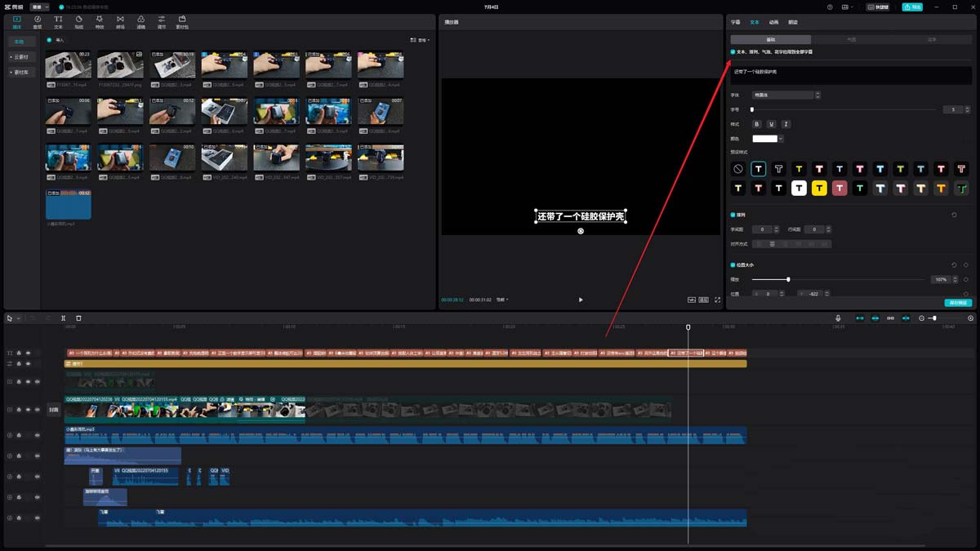
Task: Hide the main video track
Action: 28,410
